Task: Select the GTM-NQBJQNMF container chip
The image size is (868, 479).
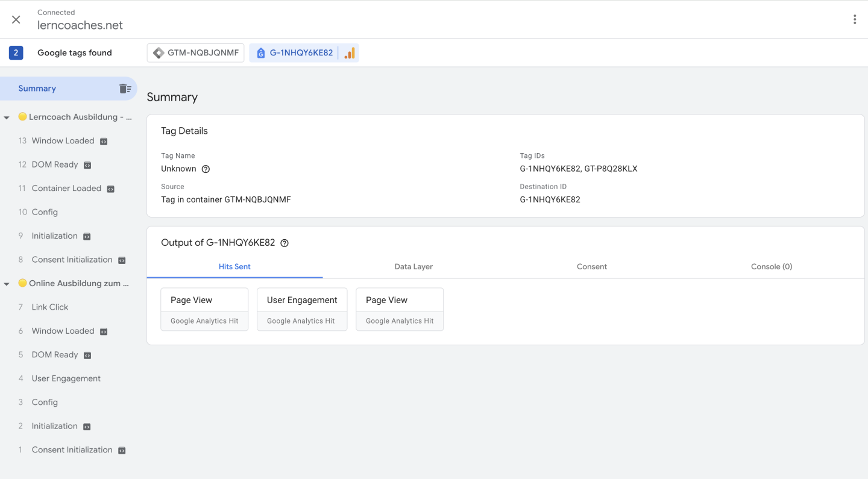Action: click(x=196, y=53)
